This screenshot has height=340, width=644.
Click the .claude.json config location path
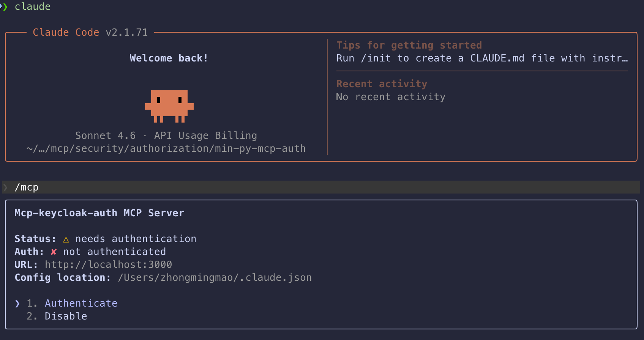[x=215, y=278]
